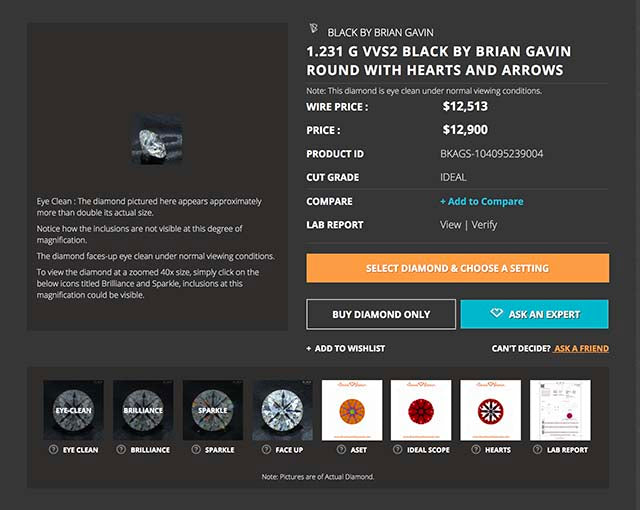Open the Eye-Clean diamond thumbnail
Image resolution: width=640 pixels, height=510 pixels.
coord(74,410)
